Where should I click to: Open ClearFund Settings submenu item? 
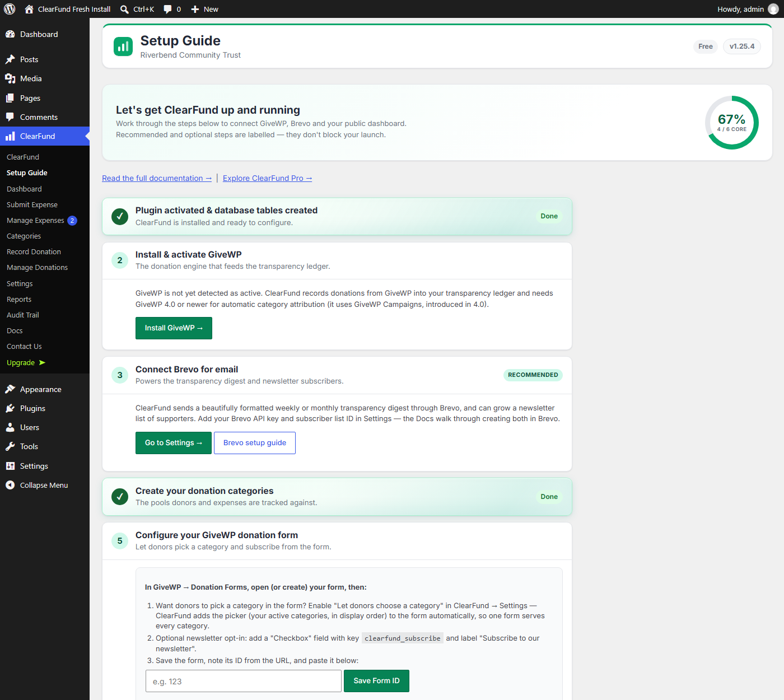coord(20,283)
